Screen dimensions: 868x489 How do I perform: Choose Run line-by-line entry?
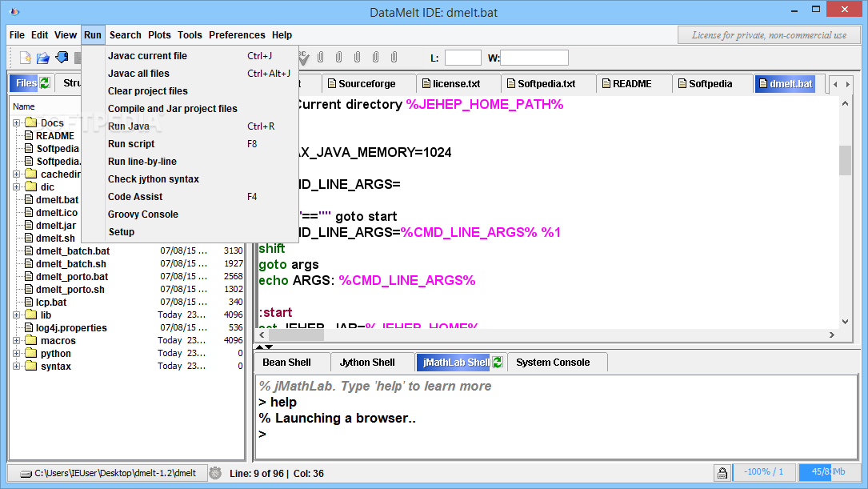(x=190, y=162)
